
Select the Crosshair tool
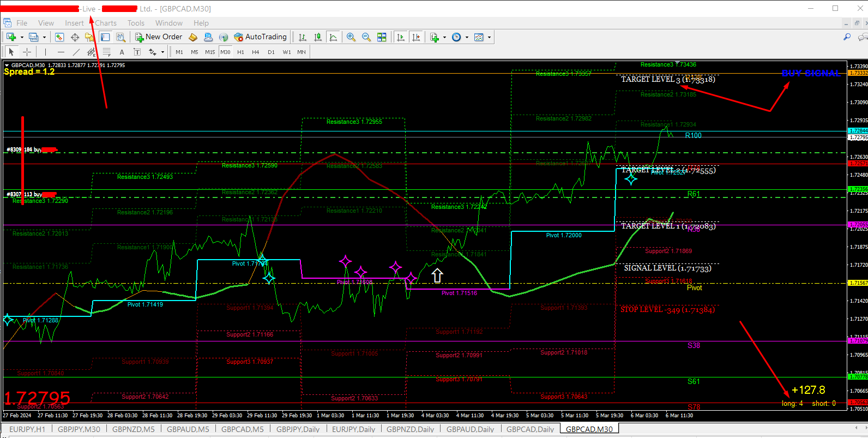[x=27, y=52]
